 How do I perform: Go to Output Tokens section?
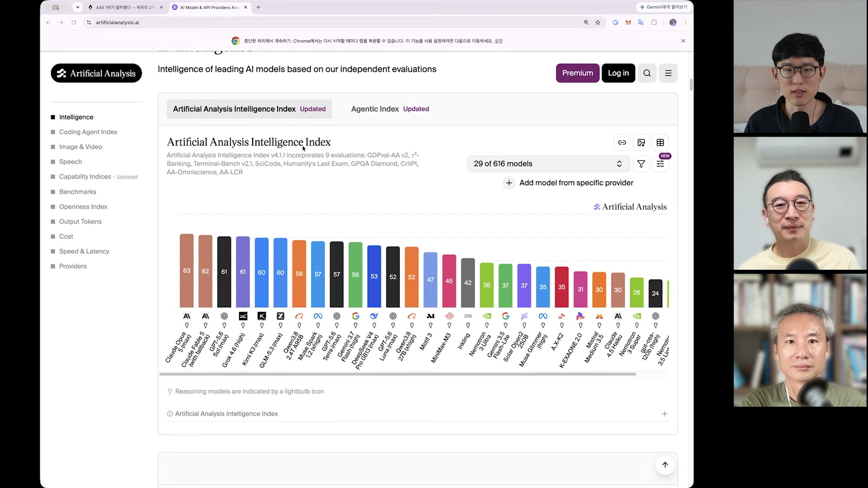(x=80, y=221)
